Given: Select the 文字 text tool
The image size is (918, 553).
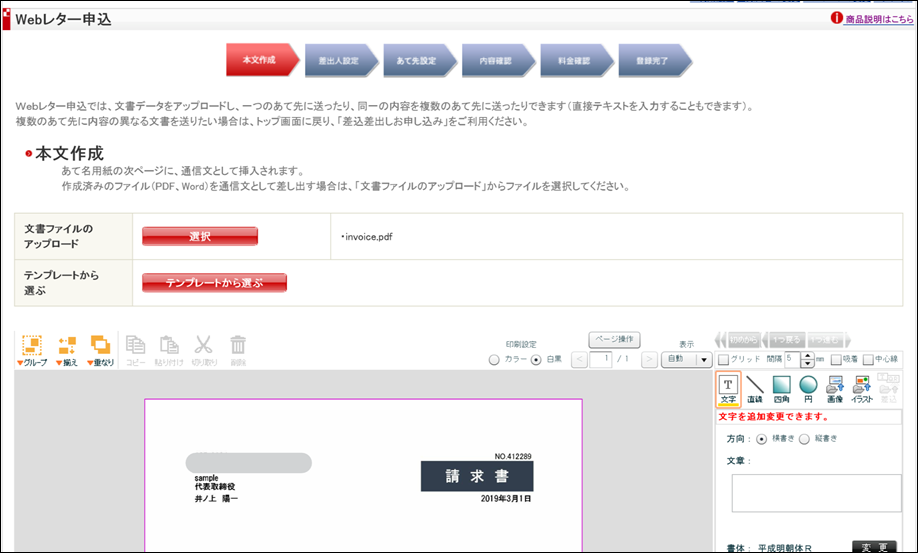Looking at the screenshot, I should [x=728, y=389].
